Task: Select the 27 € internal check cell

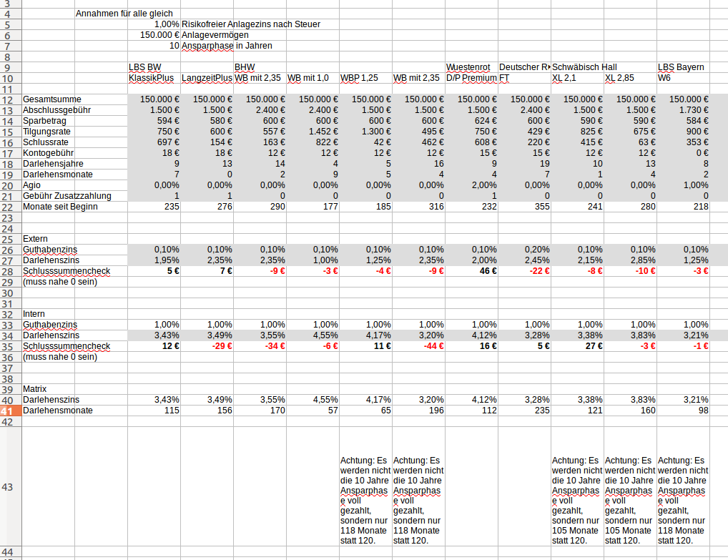Action: [578, 346]
